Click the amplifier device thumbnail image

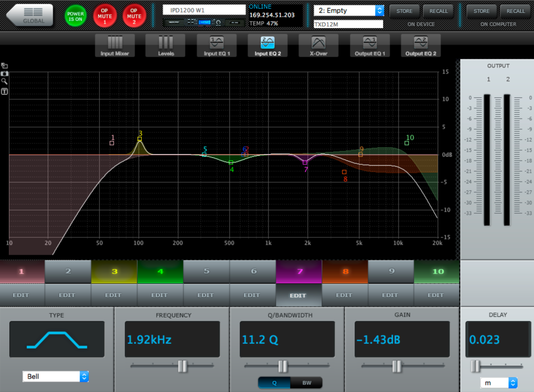click(x=204, y=22)
